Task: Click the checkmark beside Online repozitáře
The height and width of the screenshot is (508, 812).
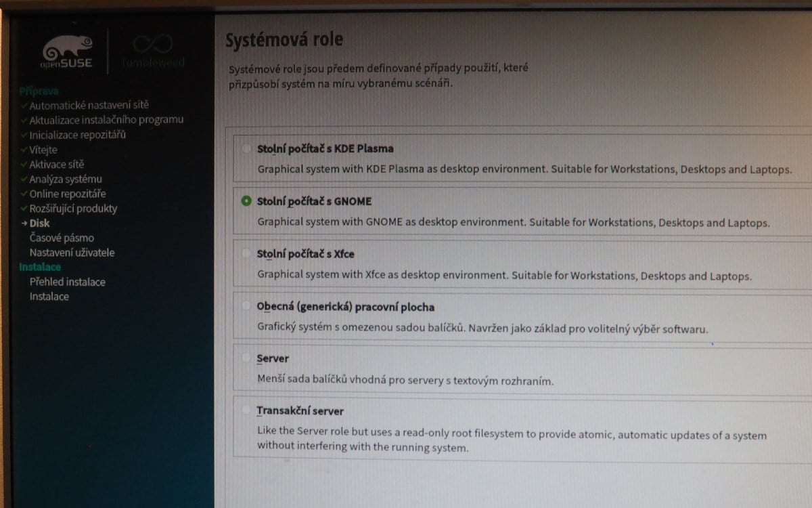Action: coord(23,194)
